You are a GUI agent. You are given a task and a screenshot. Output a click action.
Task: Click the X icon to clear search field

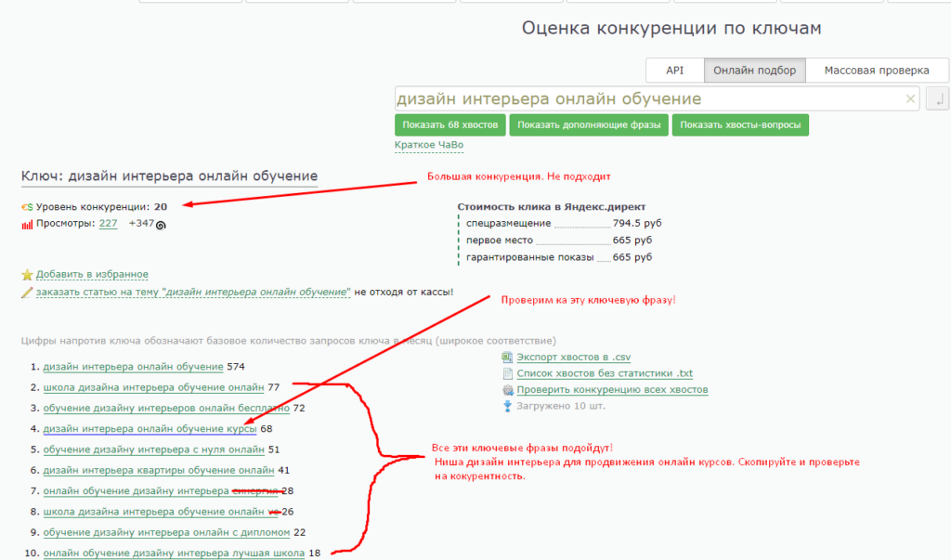point(910,99)
